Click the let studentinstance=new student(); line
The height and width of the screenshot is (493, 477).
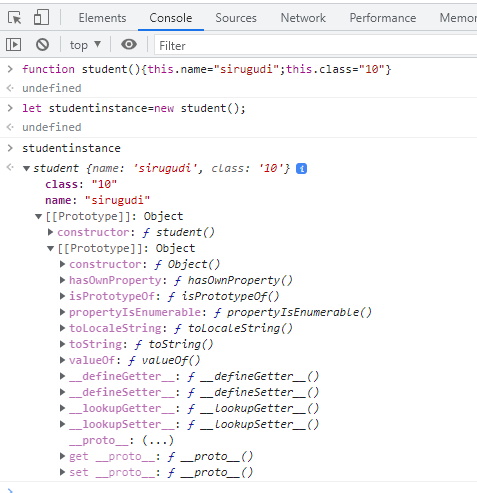(134, 108)
